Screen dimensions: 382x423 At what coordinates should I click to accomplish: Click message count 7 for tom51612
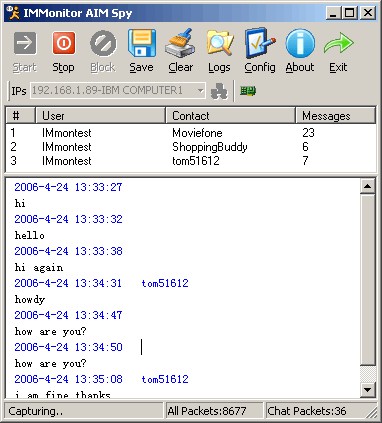[x=305, y=161]
